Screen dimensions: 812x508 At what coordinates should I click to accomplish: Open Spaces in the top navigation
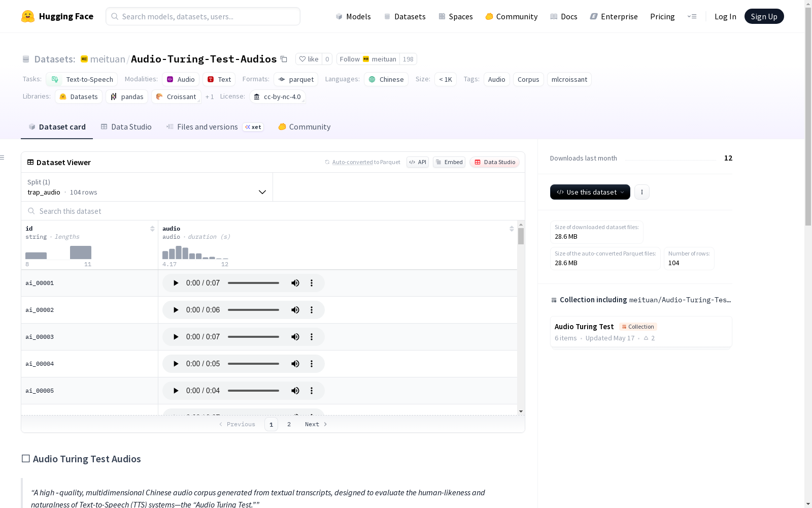pyautogui.click(x=456, y=16)
